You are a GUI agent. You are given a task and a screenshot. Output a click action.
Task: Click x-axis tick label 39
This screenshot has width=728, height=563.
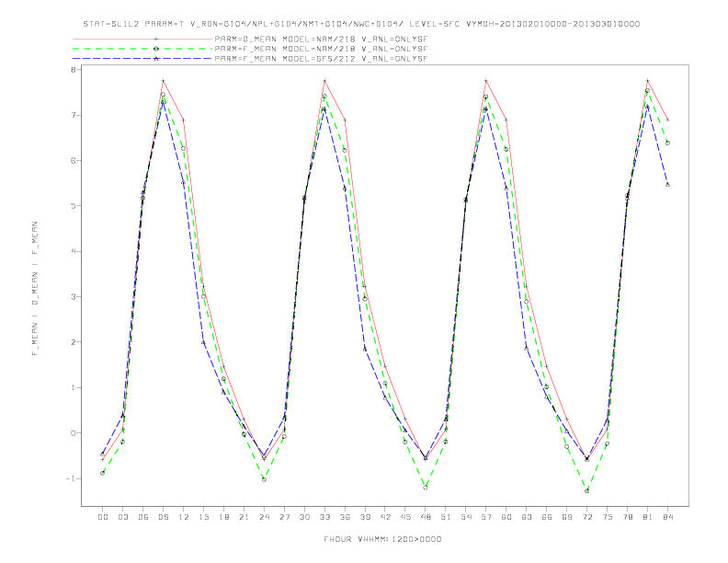click(x=365, y=517)
